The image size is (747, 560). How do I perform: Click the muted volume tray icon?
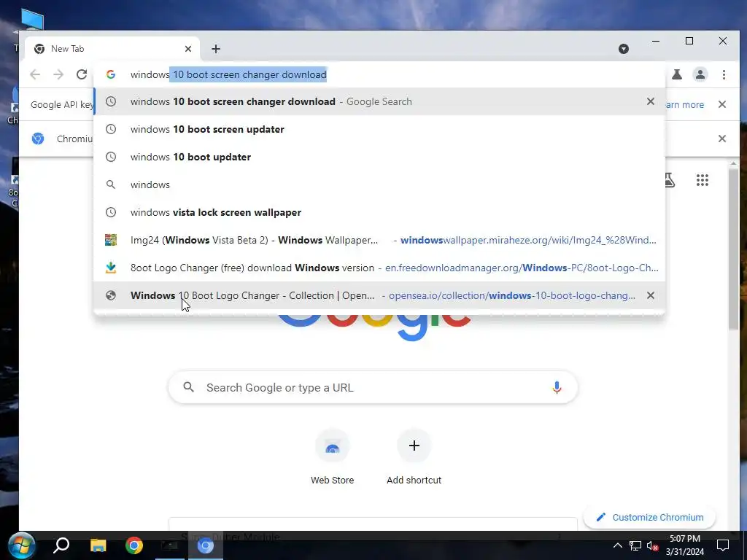(x=653, y=545)
